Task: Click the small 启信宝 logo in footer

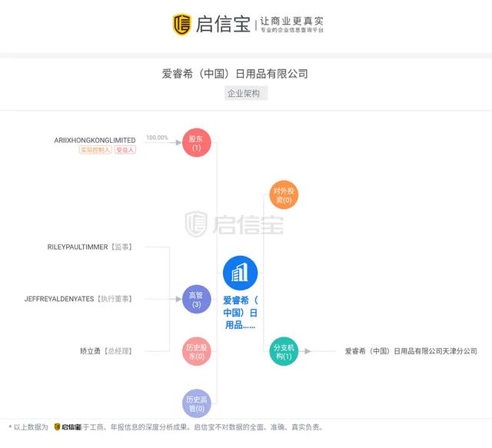Action: 67,426
